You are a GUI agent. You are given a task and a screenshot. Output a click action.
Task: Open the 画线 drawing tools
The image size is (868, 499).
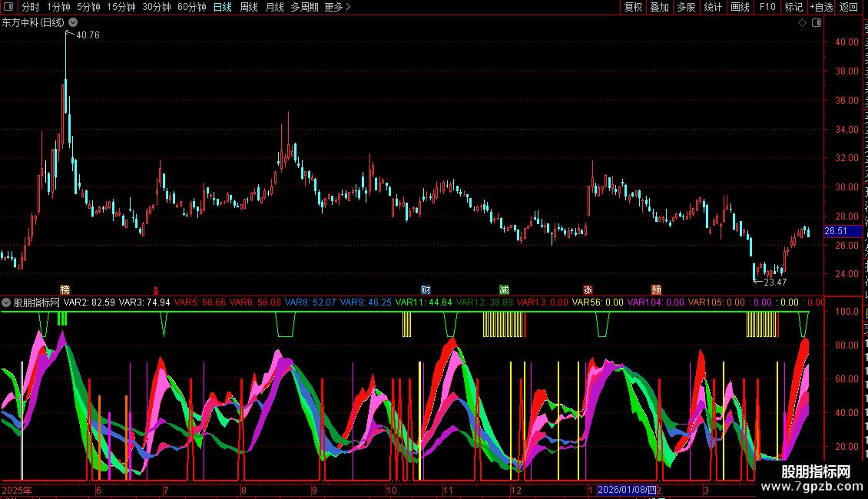tap(740, 7)
